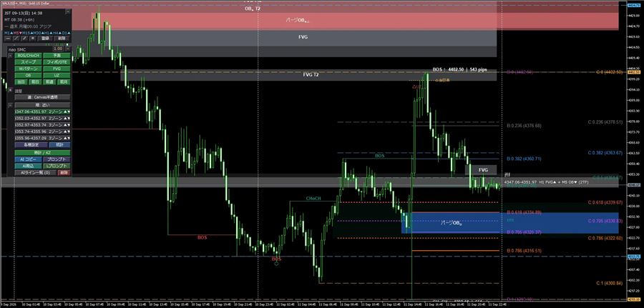Switch to the H1 timeframe

pyautogui.click(x=49, y=33)
